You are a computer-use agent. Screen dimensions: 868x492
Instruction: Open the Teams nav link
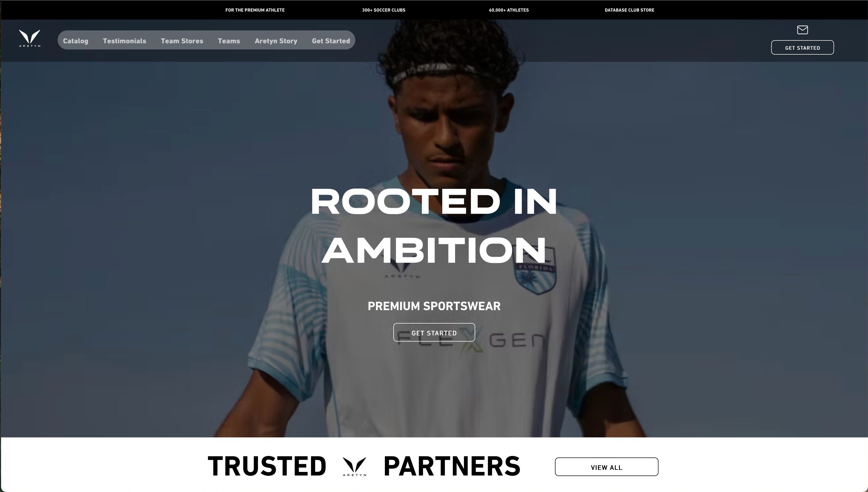pos(229,41)
